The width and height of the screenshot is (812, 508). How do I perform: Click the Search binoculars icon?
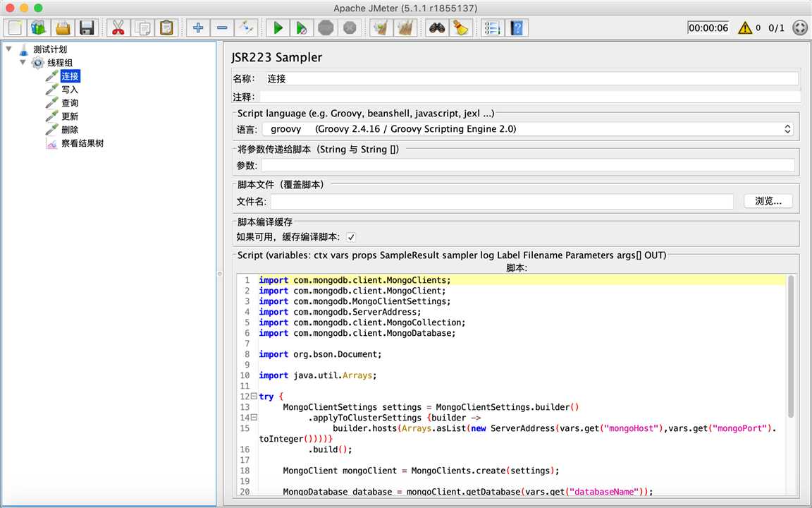[437, 28]
